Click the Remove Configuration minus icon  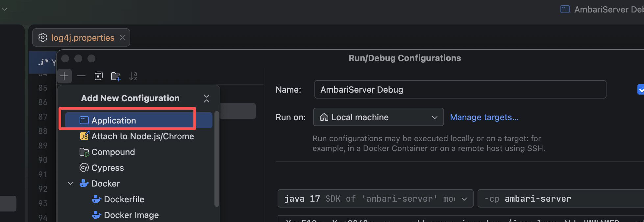coord(81,76)
